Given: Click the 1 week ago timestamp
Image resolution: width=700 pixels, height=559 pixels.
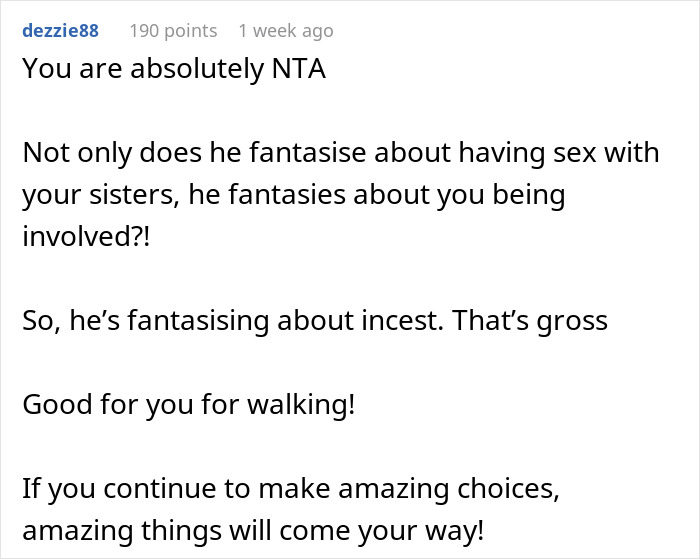Looking at the screenshot, I should [286, 31].
